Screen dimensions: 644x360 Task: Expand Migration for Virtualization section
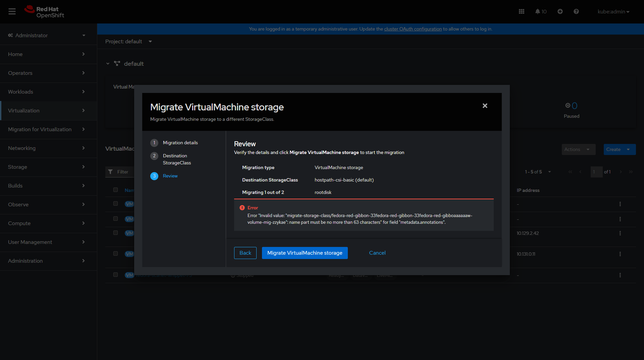[x=48, y=130]
